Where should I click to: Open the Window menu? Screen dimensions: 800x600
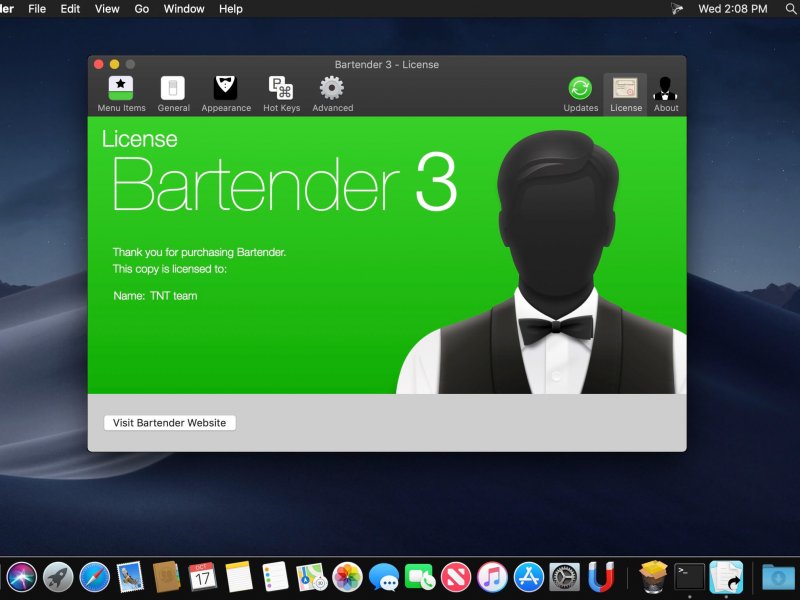pos(184,9)
